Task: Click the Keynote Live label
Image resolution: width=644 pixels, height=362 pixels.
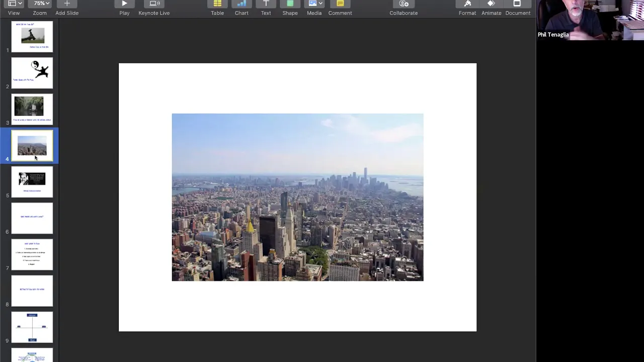Action: (x=154, y=13)
